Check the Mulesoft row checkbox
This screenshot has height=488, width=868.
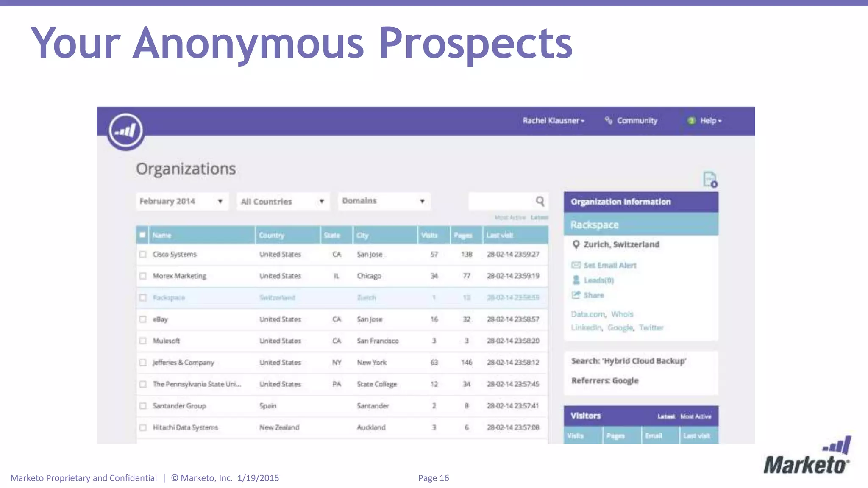(x=143, y=341)
